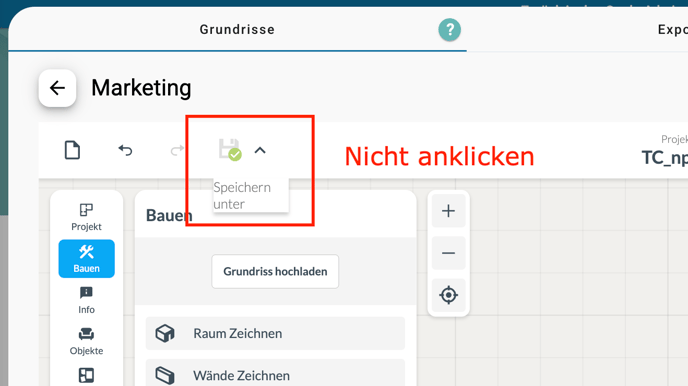Choose Speichern unter from the menu
The height and width of the screenshot is (386, 688).
click(x=250, y=196)
